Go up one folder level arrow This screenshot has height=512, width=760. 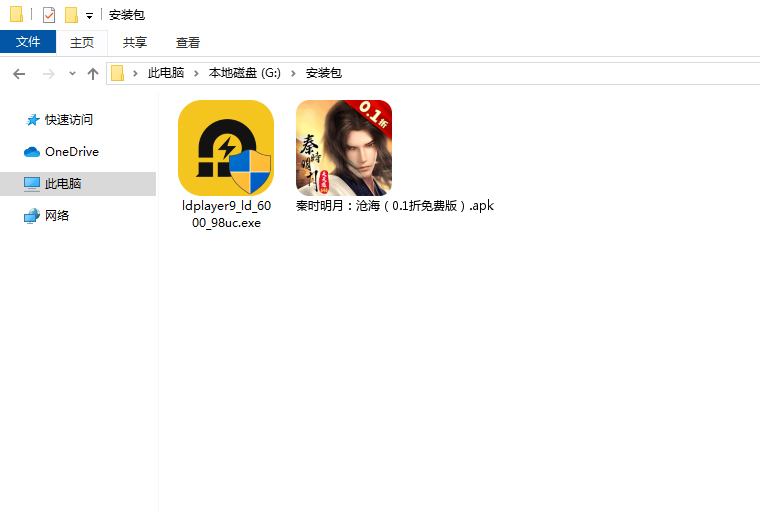coord(93,73)
